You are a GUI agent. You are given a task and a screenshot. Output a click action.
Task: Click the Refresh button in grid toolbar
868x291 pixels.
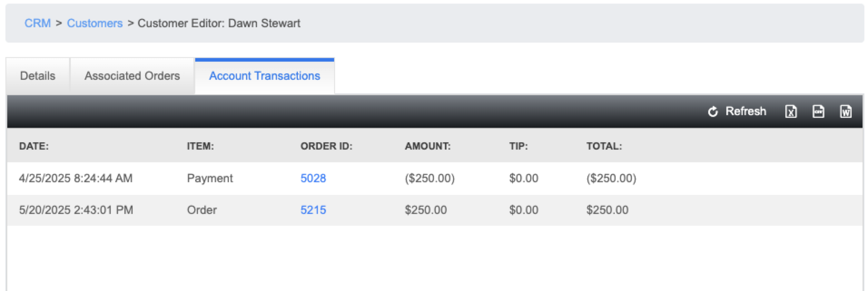pyautogui.click(x=737, y=112)
